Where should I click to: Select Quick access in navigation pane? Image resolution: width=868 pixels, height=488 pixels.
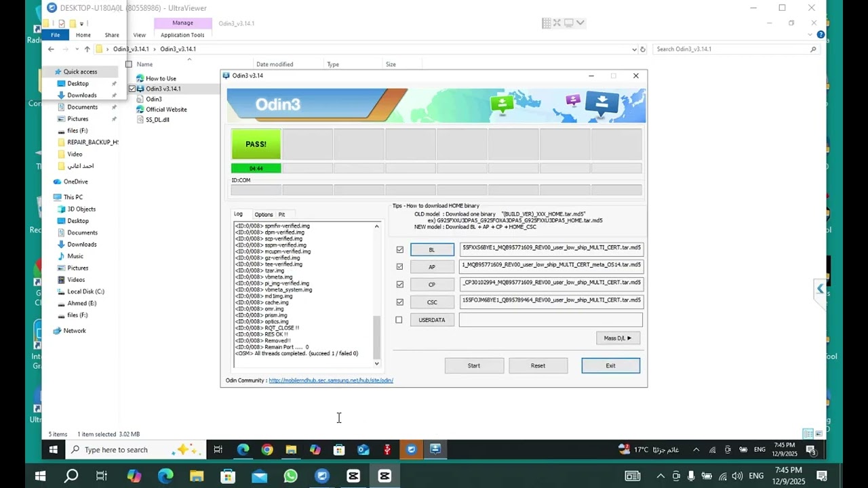coord(80,72)
